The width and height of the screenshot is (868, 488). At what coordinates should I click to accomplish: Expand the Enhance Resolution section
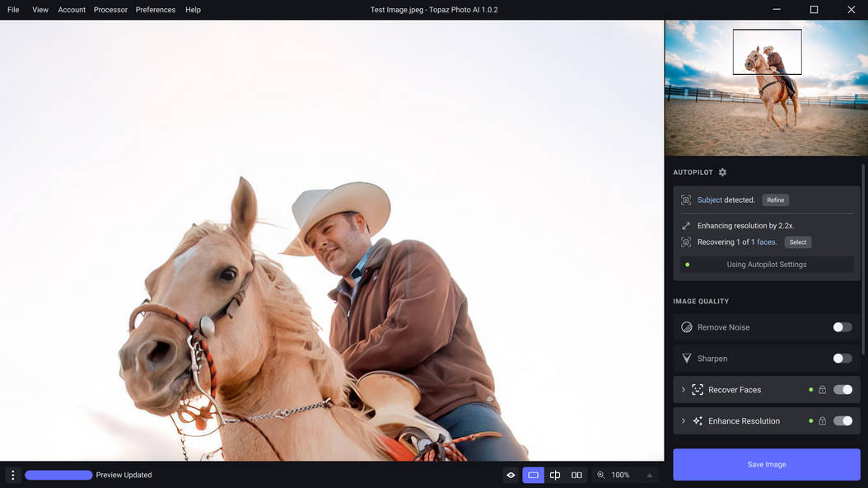click(683, 421)
